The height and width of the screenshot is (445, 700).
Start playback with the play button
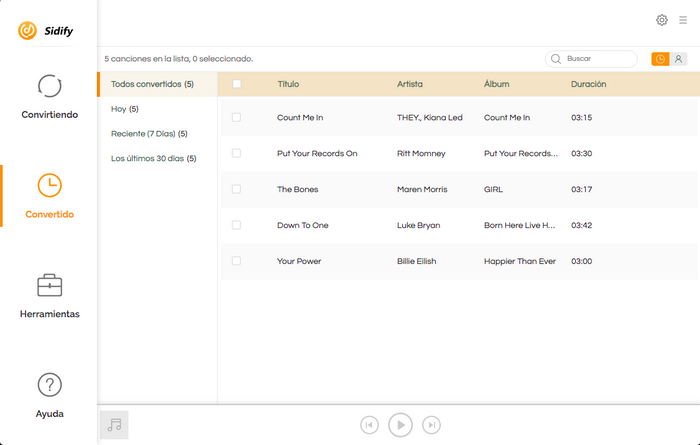click(400, 425)
